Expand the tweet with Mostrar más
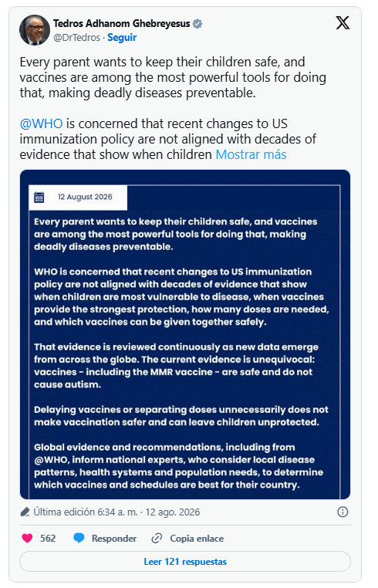Viewport: 378px width, 588px height. coord(251,154)
